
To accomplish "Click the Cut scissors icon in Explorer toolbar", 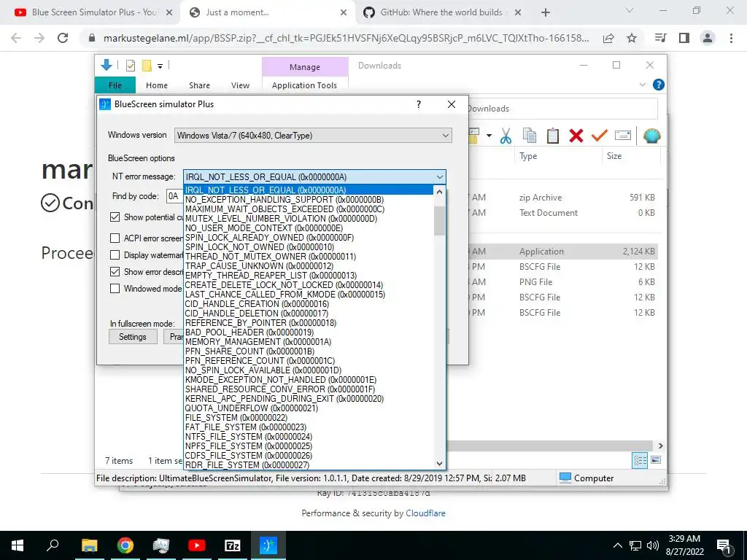I will pos(506,136).
